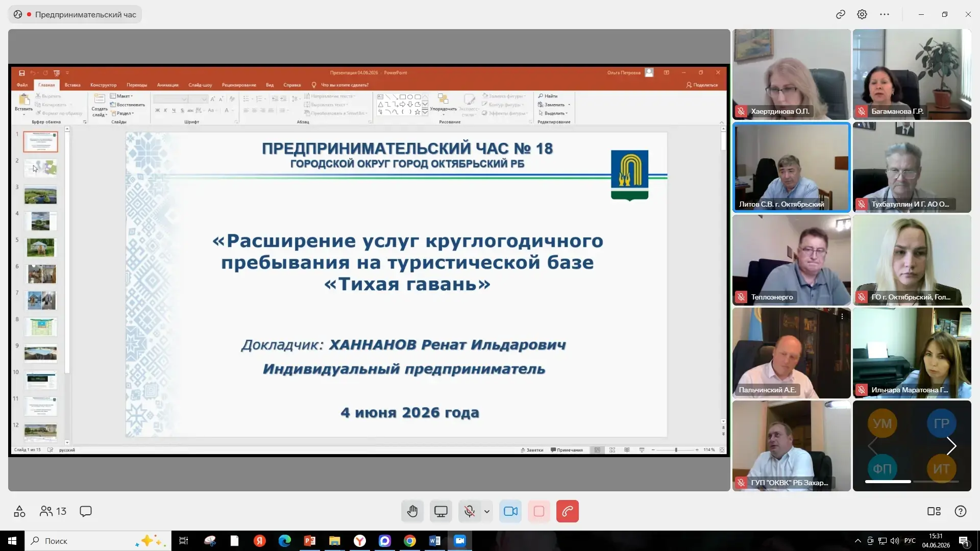Open File Explorer from the taskbar
Viewport: 980px width, 551px height.
335,541
